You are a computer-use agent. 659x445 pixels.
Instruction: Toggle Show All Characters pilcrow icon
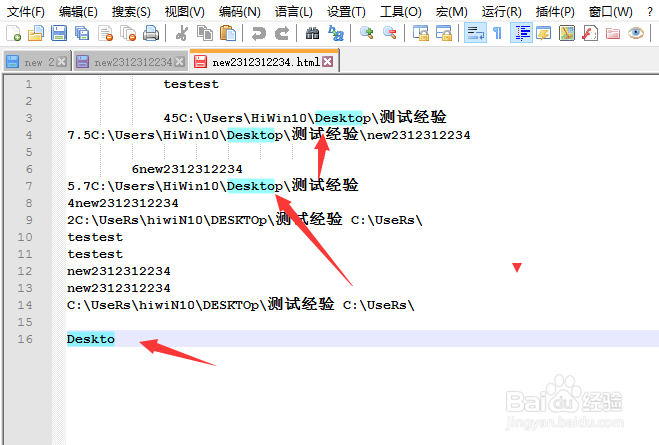498,33
